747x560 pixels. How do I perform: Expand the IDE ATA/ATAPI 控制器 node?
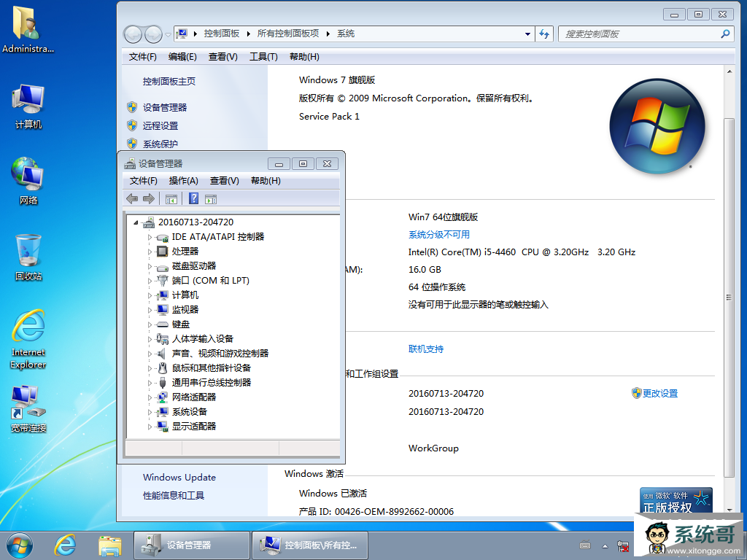coord(150,237)
